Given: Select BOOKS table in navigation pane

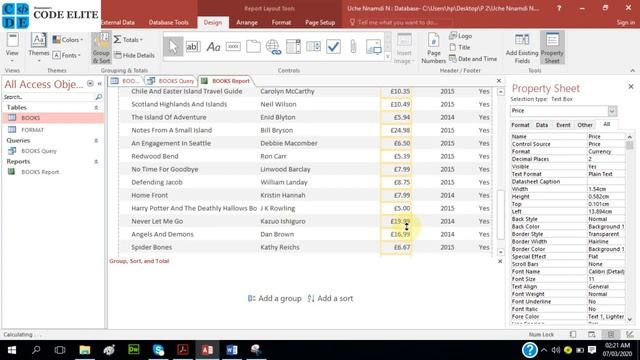Looking at the screenshot, I should tap(53, 118).
